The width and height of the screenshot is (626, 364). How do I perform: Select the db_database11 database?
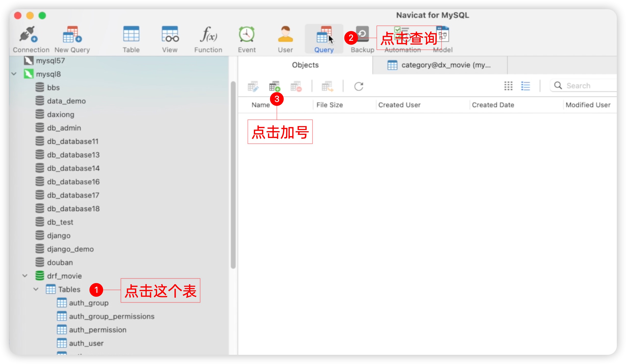coord(67,141)
